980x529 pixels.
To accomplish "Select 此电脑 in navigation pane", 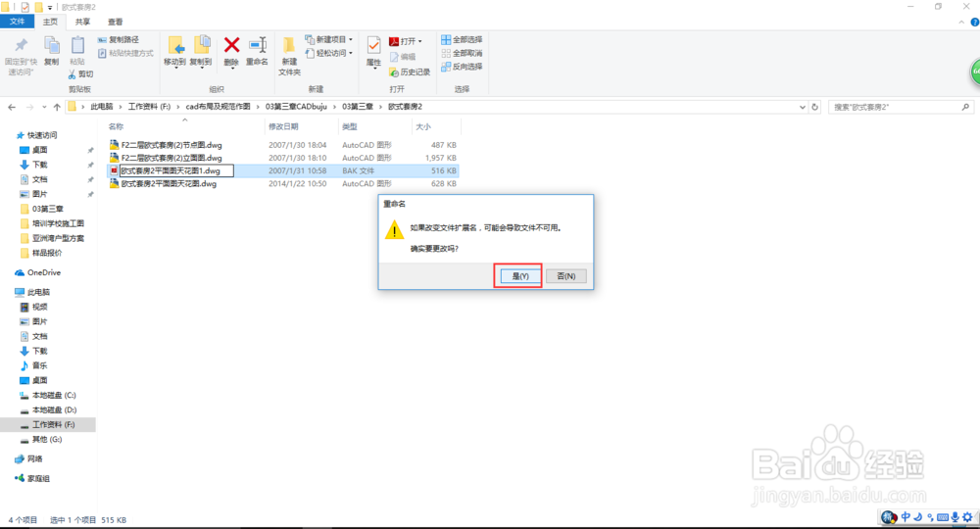I will pyautogui.click(x=38, y=292).
